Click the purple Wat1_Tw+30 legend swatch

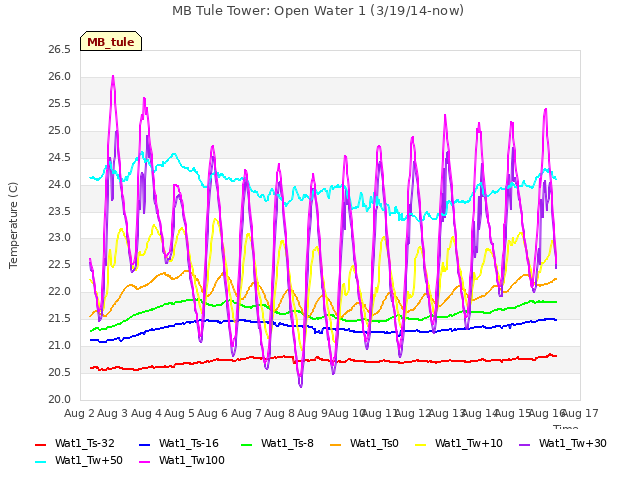tap(525, 444)
